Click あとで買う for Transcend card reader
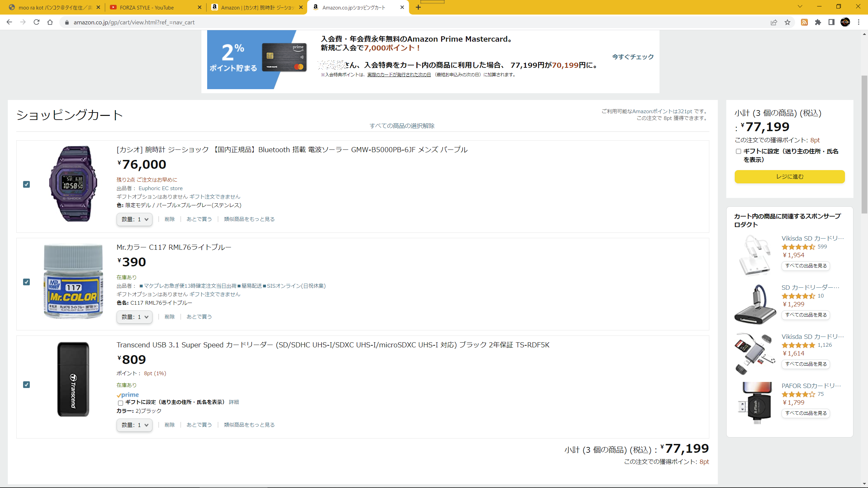Screen dimensions: 868x488 pyautogui.click(x=199, y=425)
